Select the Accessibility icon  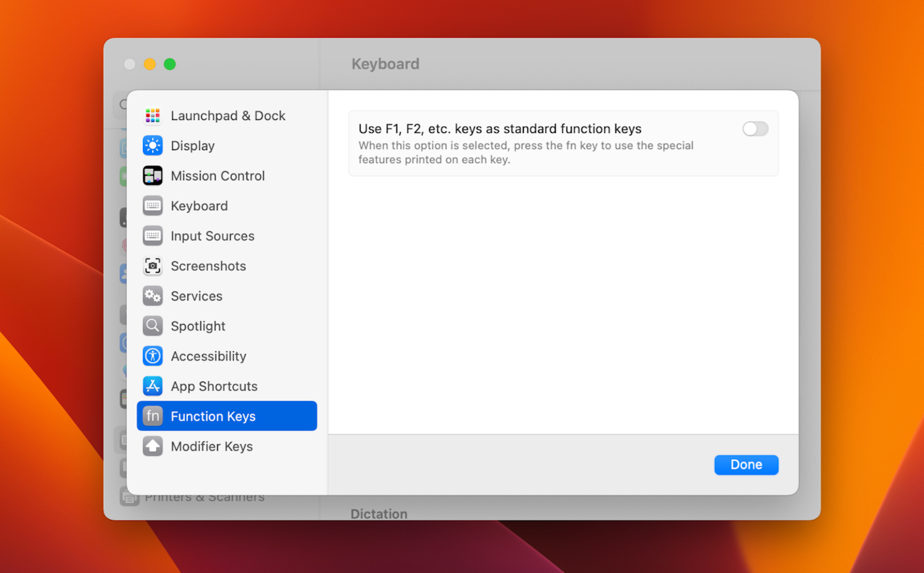click(x=152, y=356)
